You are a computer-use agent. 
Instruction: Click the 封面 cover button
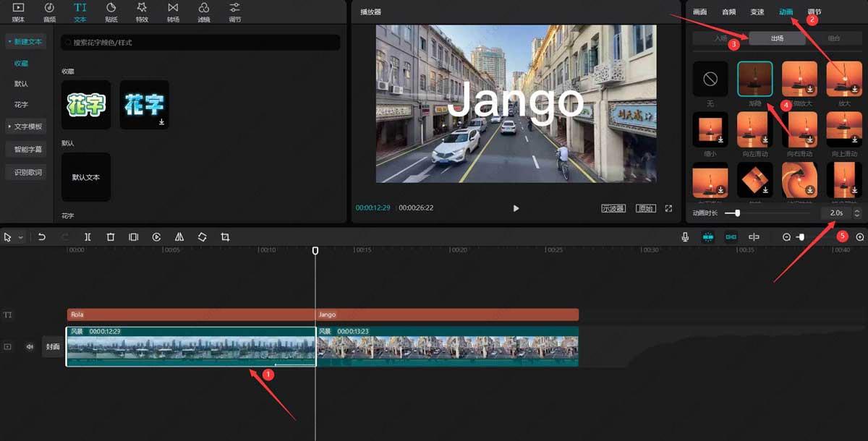[53, 346]
